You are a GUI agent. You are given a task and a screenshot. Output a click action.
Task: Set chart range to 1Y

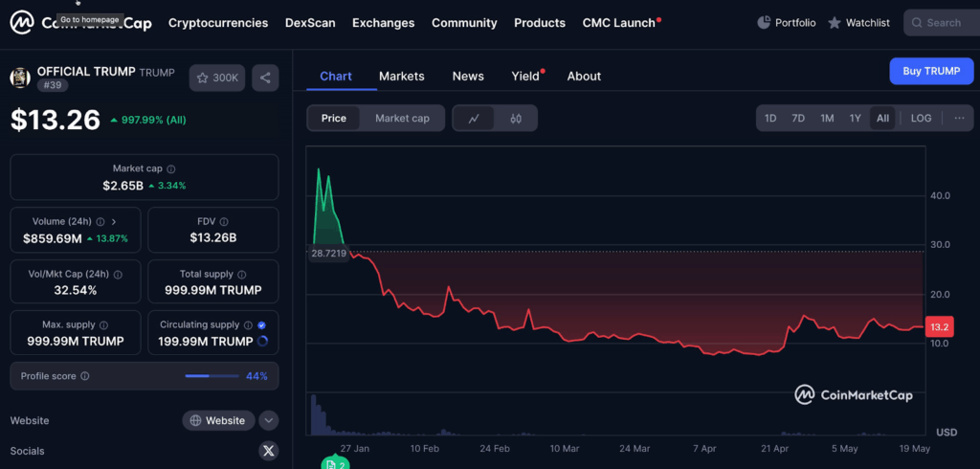click(855, 118)
